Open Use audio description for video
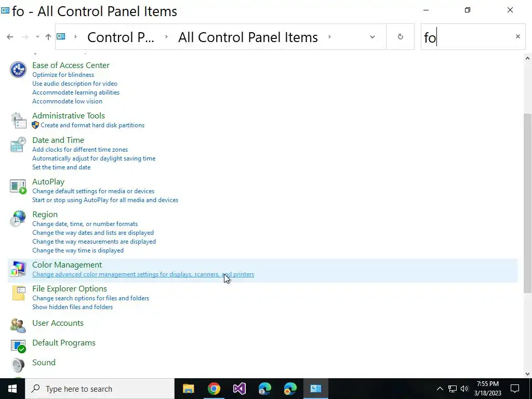 click(x=75, y=84)
